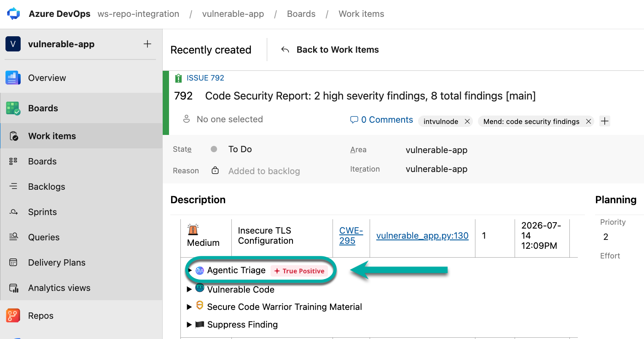
Task: Click the Effort field under Planning
Action: (610, 256)
